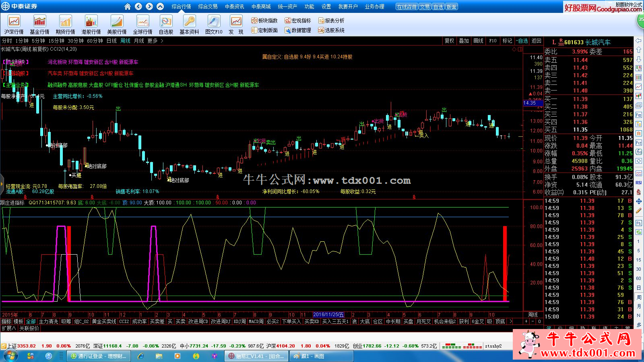Click minus zoom button near 周线 label
Viewport: 644px width, 362px height.
point(533,321)
